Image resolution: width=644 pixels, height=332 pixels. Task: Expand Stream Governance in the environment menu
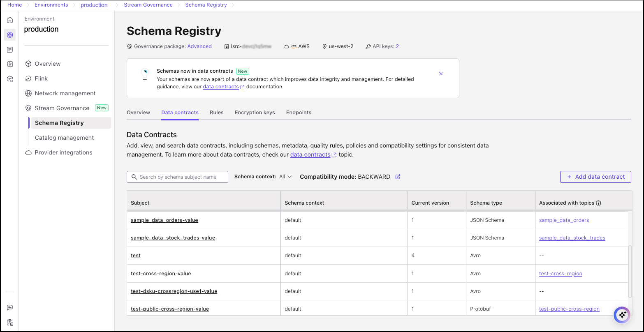coord(62,108)
